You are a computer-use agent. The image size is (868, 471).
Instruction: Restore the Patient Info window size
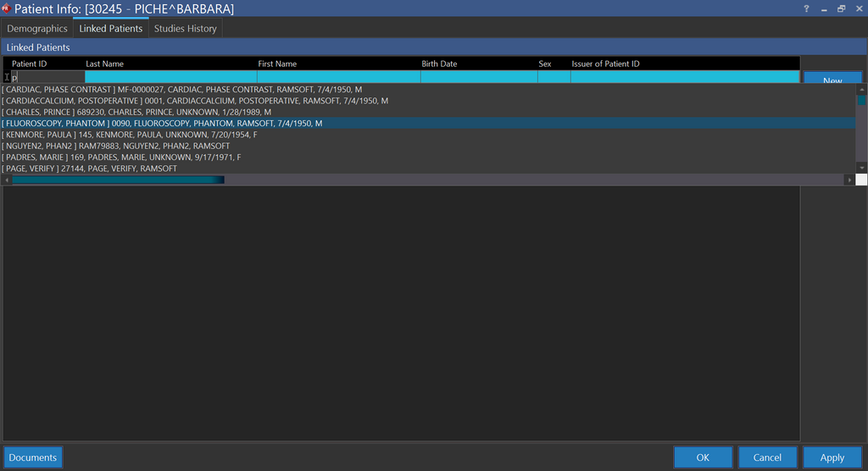tap(841, 8)
